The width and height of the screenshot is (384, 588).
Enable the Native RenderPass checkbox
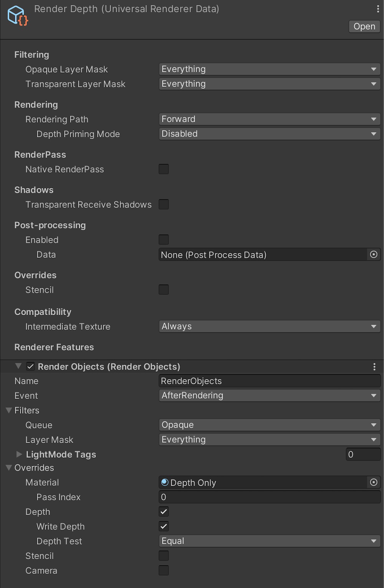click(x=164, y=169)
